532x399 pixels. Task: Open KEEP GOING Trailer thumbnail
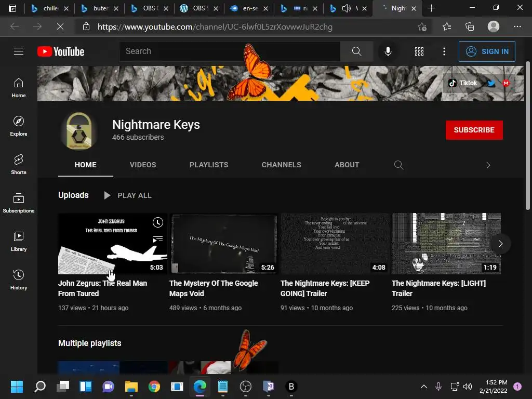coord(335,243)
